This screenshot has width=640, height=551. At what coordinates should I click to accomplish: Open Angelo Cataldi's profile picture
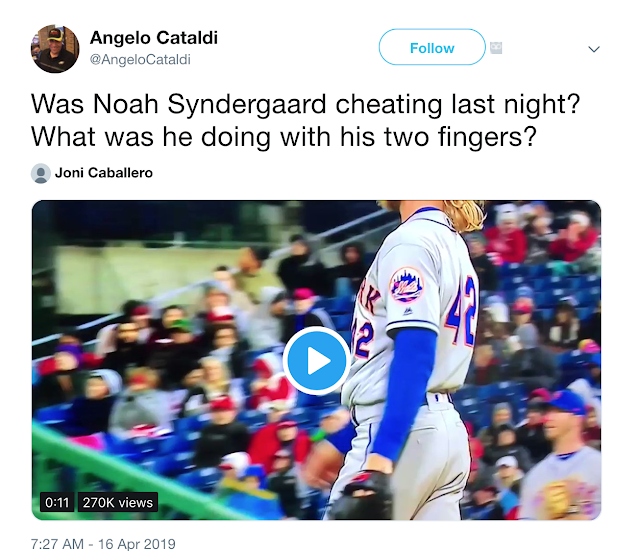coord(55,49)
